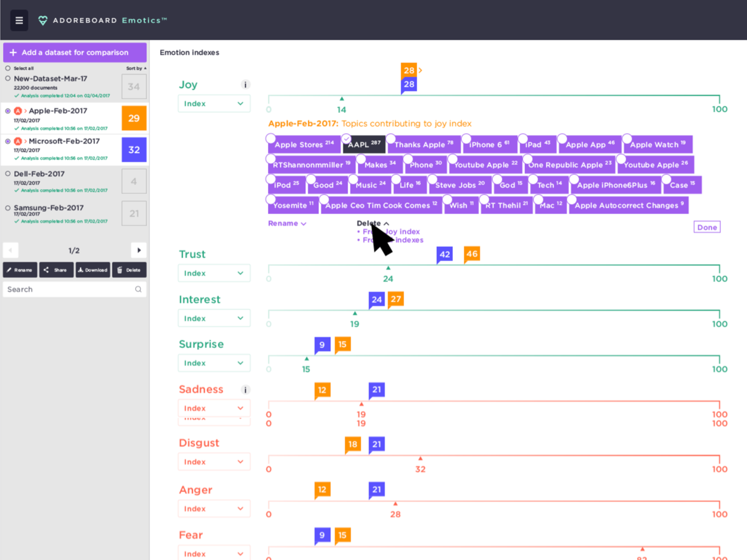
Task: Click the orange Trust marker 46
Action: point(472,255)
